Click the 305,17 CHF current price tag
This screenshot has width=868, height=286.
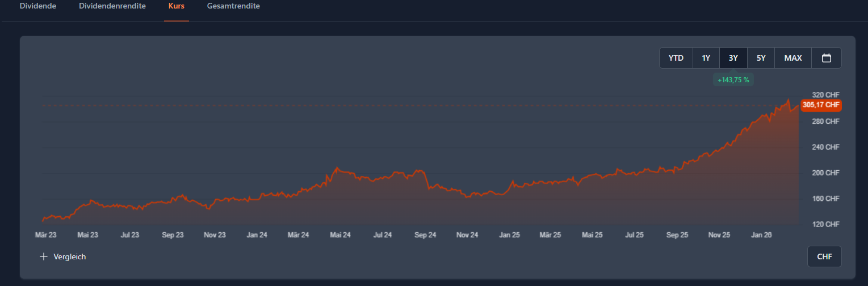[821, 105]
